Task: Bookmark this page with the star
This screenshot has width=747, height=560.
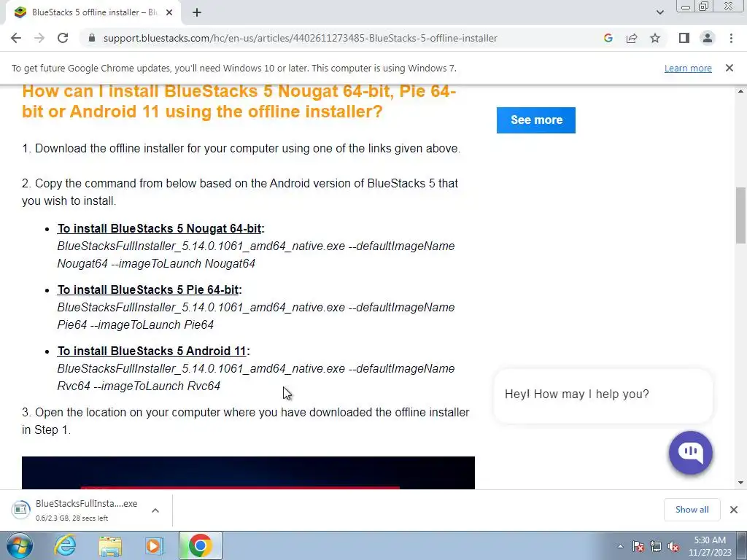Action: click(x=655, y=38)
